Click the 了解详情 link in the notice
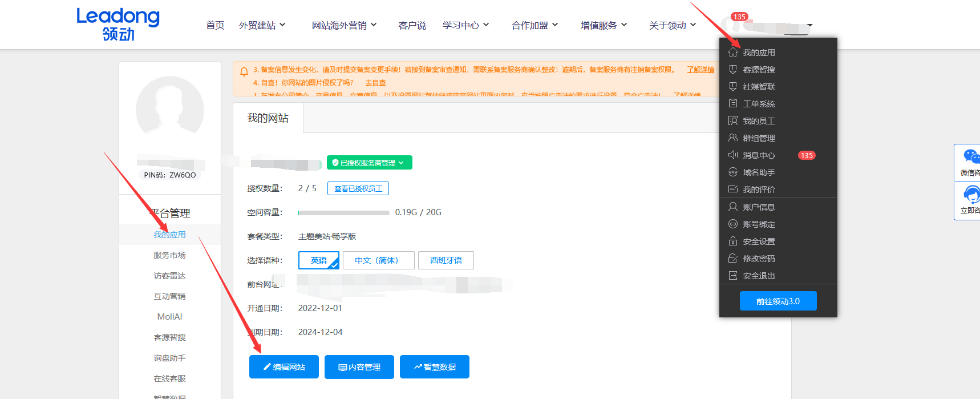This screenshot has height=399, width=980. (x=700, y=70)
